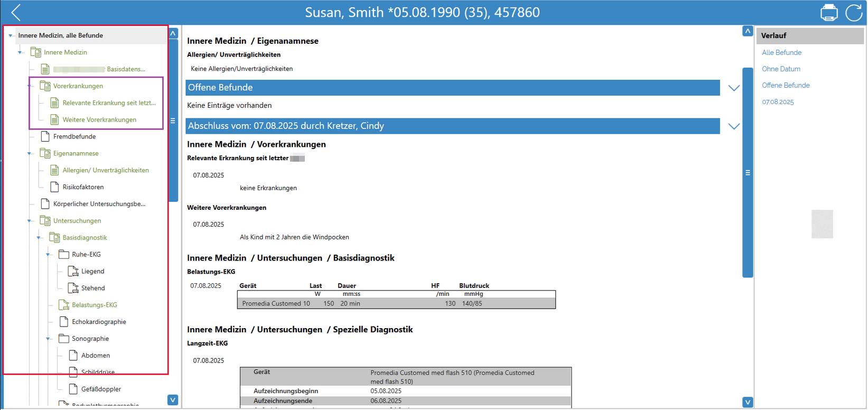868x410 pixels.
Task: Click the Ruhe-EKG folder icon
Action: 64,255
